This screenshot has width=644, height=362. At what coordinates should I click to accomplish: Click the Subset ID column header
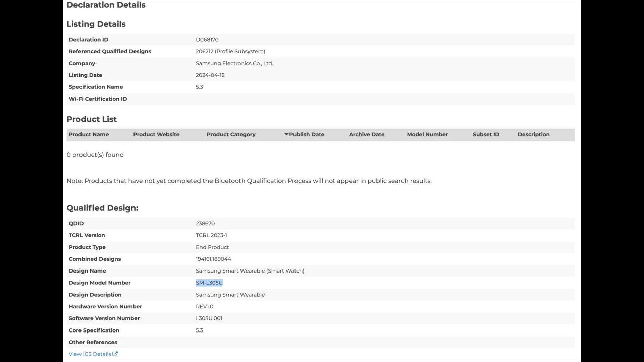[x=486, y=134]
